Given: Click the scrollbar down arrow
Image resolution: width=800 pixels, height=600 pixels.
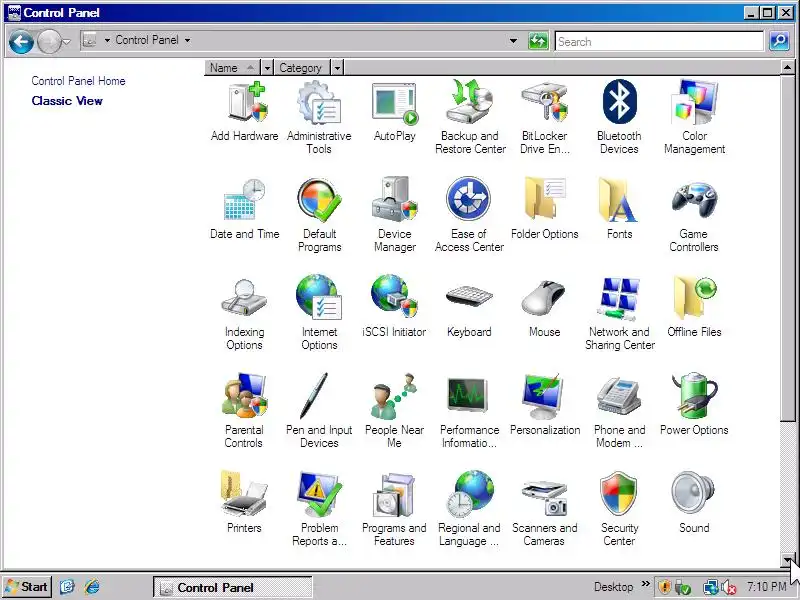Looking at the screenshot, I should [787, 560].
